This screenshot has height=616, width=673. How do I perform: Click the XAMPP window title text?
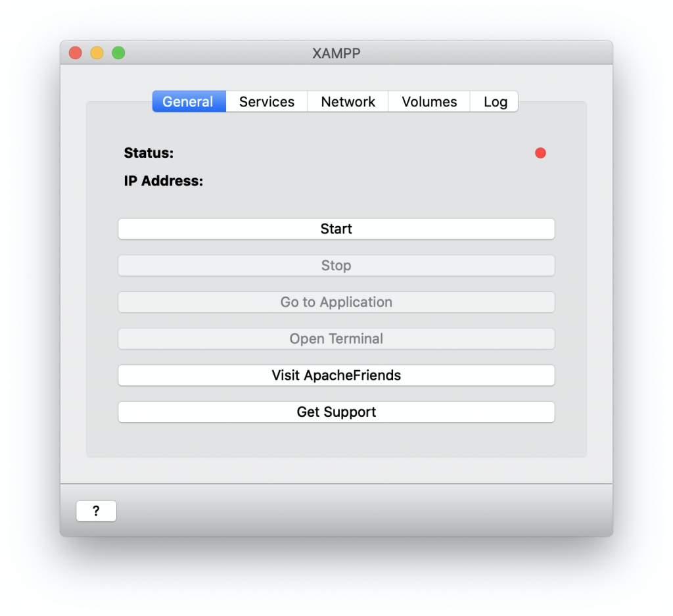336,53
